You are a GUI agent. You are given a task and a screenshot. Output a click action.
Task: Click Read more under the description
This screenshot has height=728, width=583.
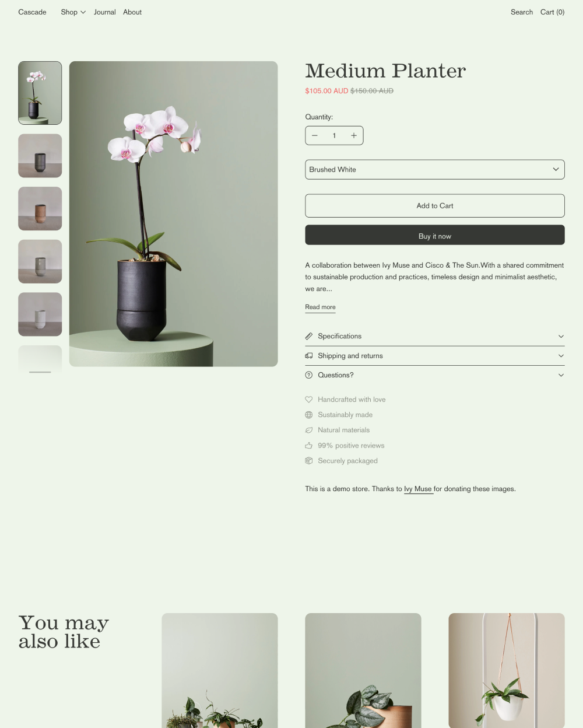point(320,307)
